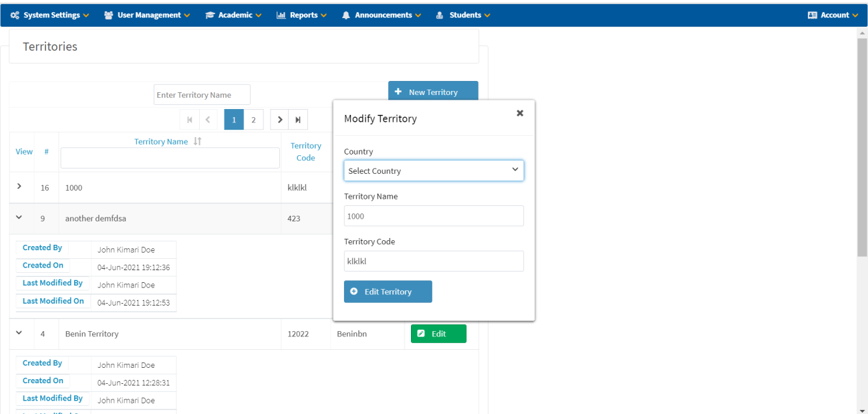Open the User Management menu

(147, 15)
